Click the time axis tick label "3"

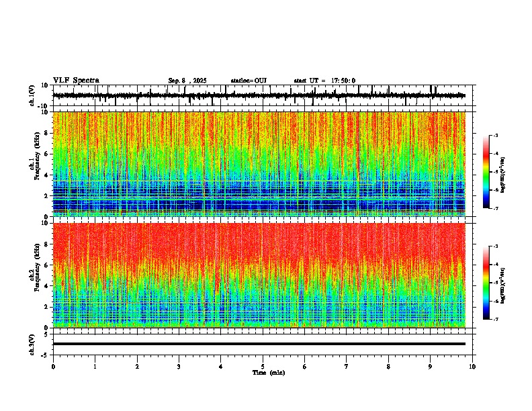tap(179, 367)
